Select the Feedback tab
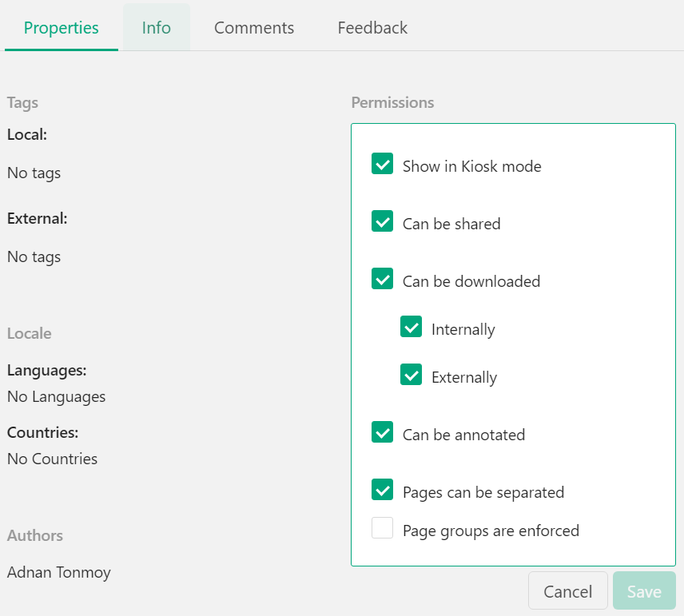 (x=372, y=27)
